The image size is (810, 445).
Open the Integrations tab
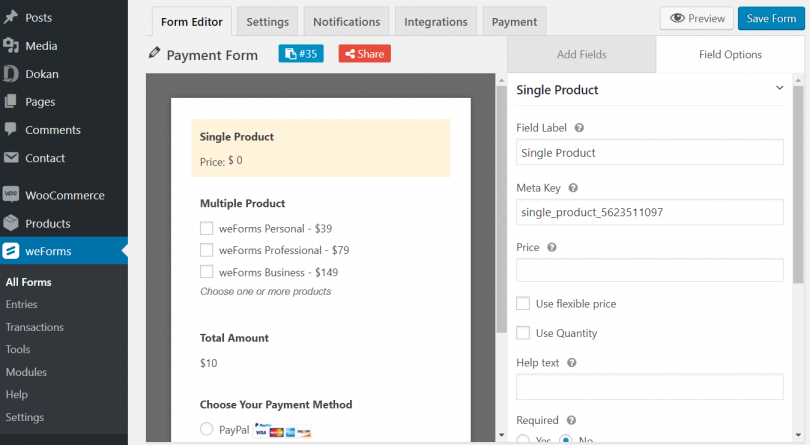coord(435,22)
